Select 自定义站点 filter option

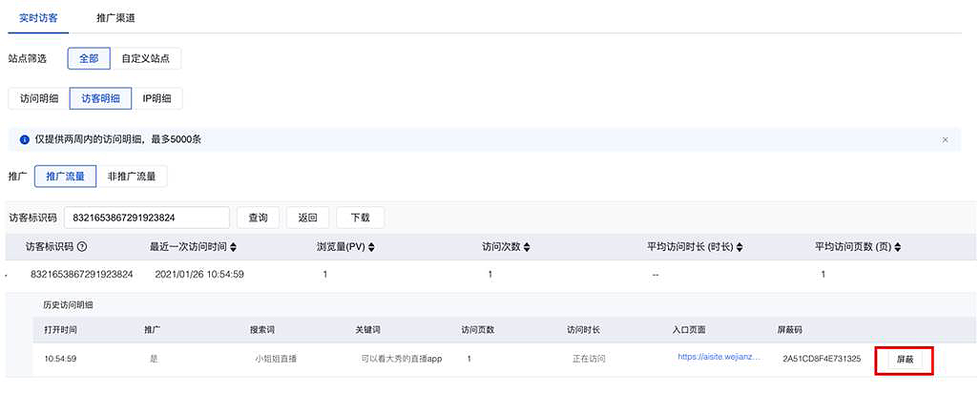coord(146,58)
